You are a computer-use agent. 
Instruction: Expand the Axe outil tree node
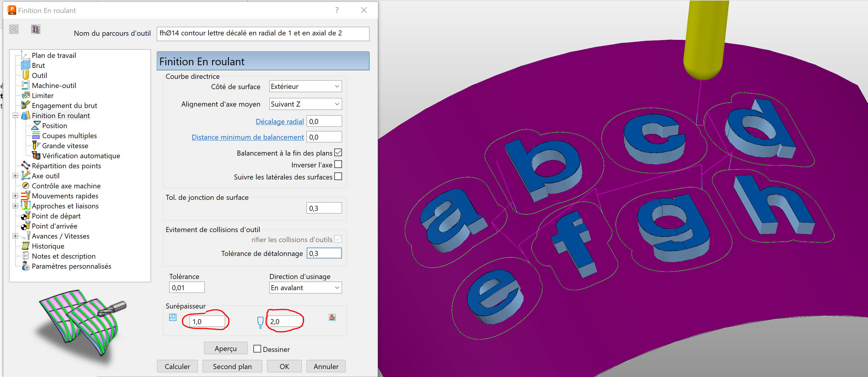15,176
